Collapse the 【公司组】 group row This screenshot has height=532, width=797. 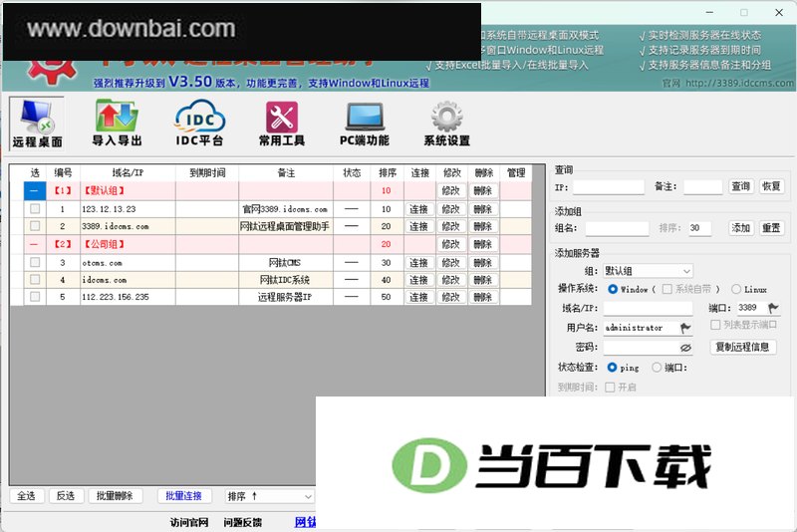[x=34, y=244]
